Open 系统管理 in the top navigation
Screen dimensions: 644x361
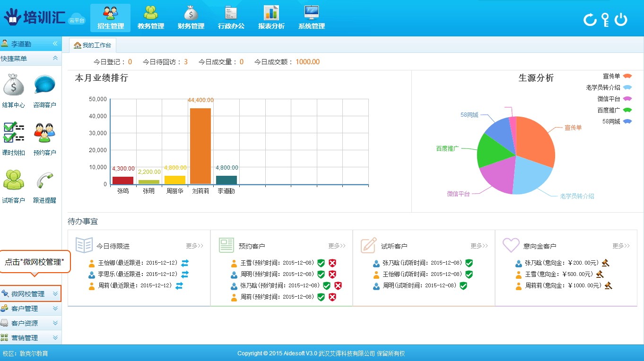coord(312,18)
